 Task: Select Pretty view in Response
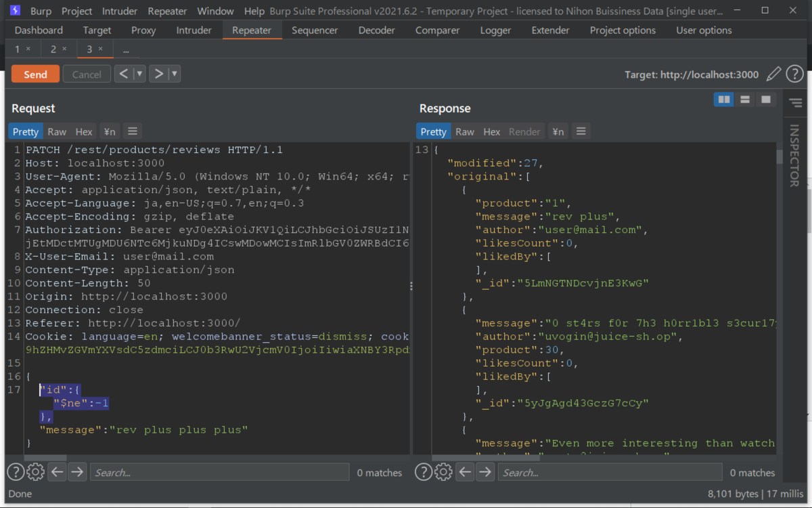click(x=434, y=131)
